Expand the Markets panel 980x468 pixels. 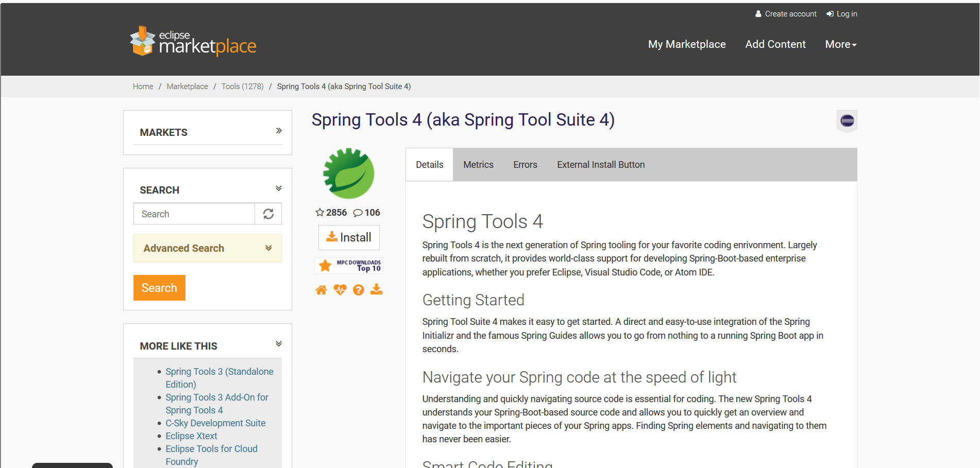(279, 131)
